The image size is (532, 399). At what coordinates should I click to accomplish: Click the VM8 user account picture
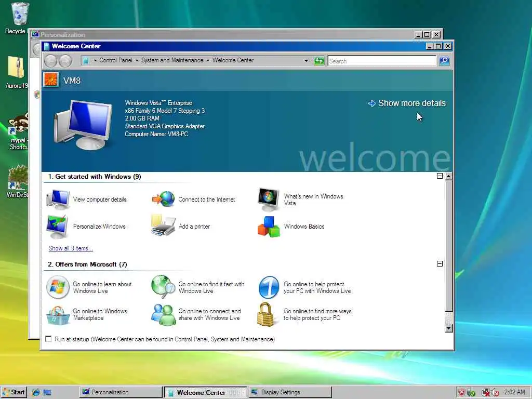click(51, 80)
